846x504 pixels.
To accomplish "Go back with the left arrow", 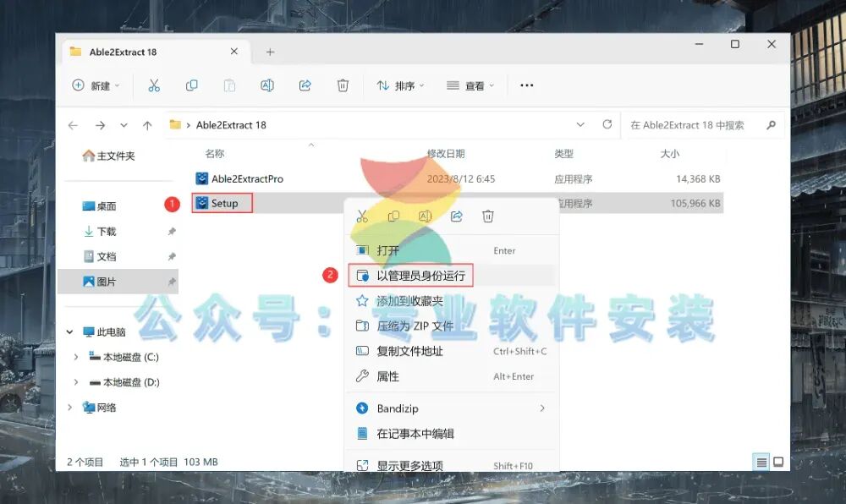I will (x=73, y=125).
